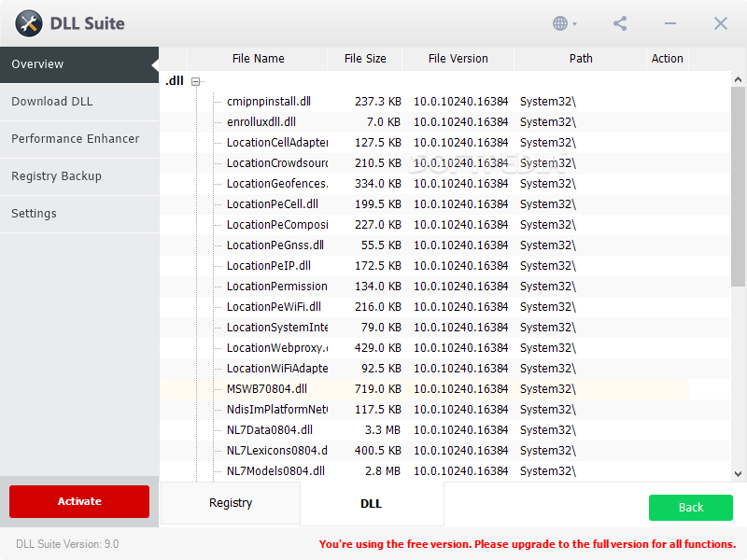This screenshot has height=560, width=747.
Task: Click the 7.0 KB file size cell
Action: click(x=384, y=122)
